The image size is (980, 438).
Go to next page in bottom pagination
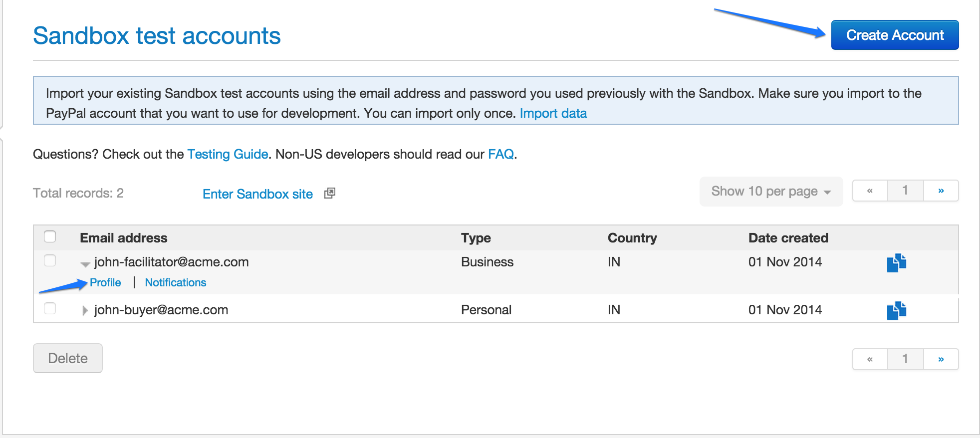[x=941, y=359]
